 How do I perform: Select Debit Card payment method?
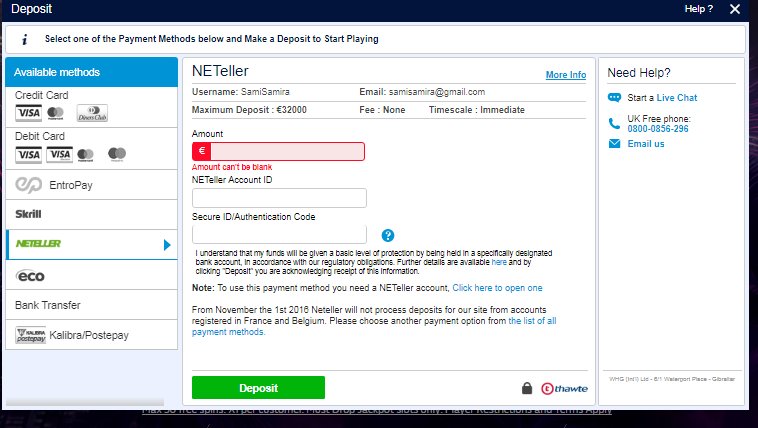91,148
